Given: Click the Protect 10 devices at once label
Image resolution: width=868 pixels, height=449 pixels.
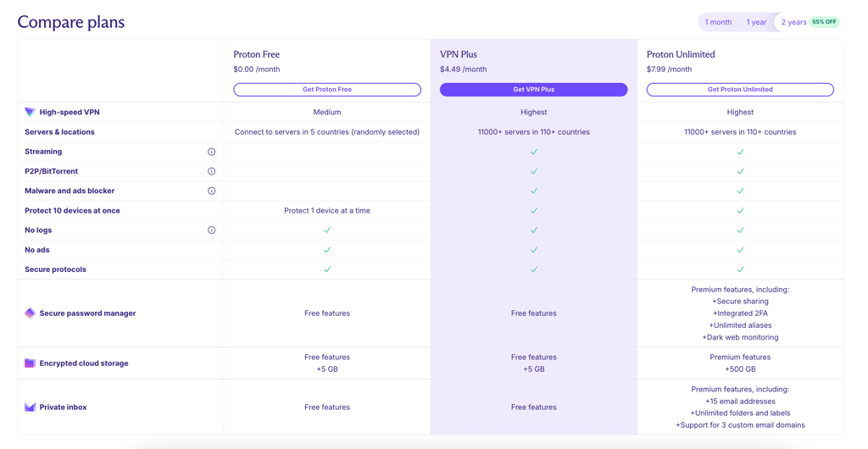Looking at the screenshot, I should click(73, 211).
